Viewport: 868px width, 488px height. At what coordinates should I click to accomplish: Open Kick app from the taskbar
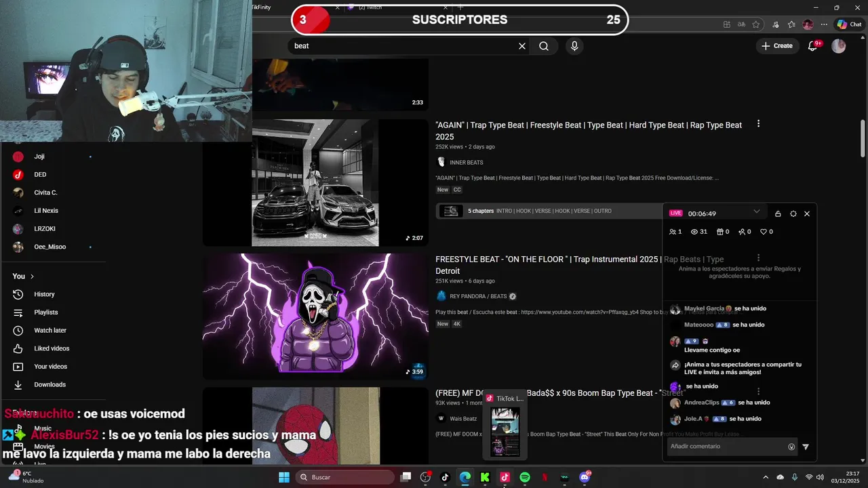click(485, 477)
